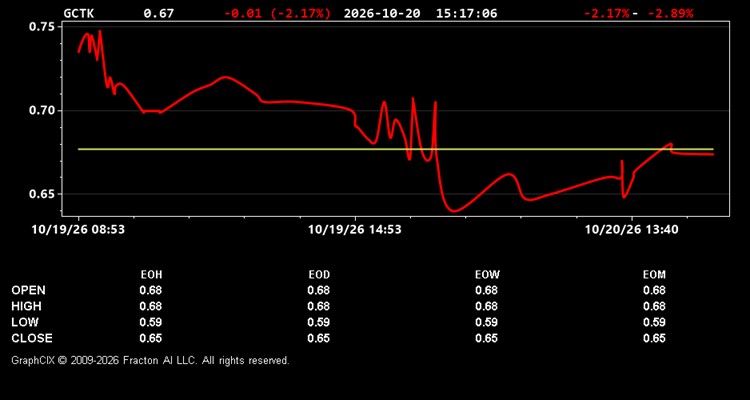Click the current price 0.67 in header
The image size is (750, 400).
coord(159,13)
